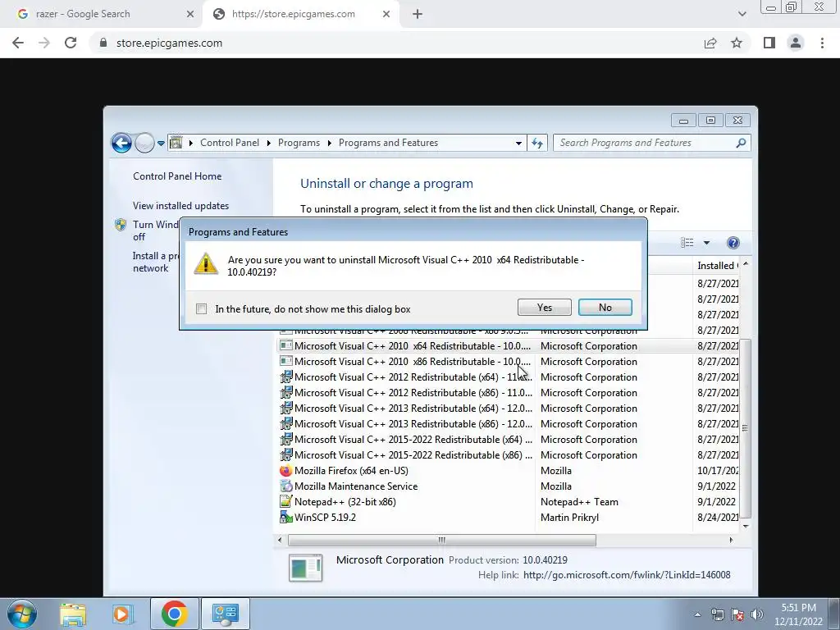Open the Chrome profile avatar
Screen dimensions: 840x630
pos(796,43)
